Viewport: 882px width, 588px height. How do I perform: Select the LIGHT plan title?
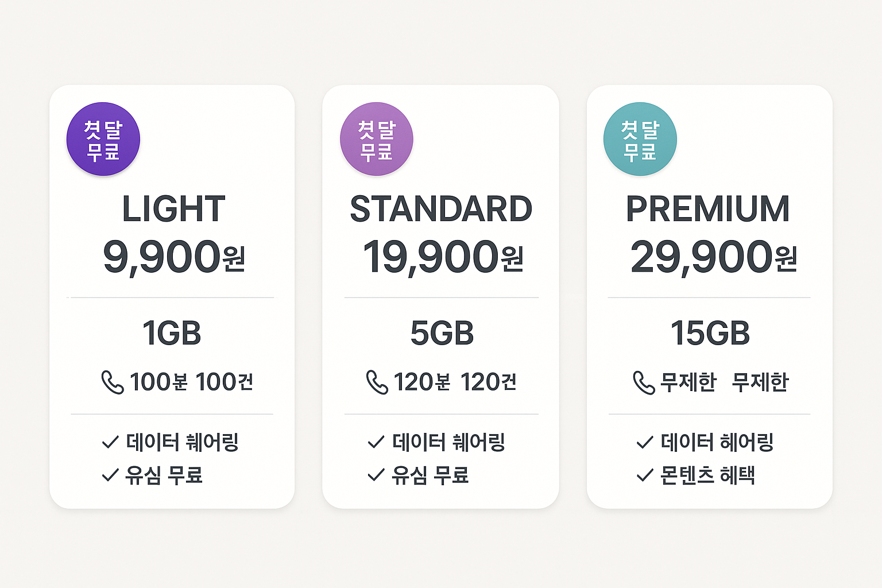point(173,209)
